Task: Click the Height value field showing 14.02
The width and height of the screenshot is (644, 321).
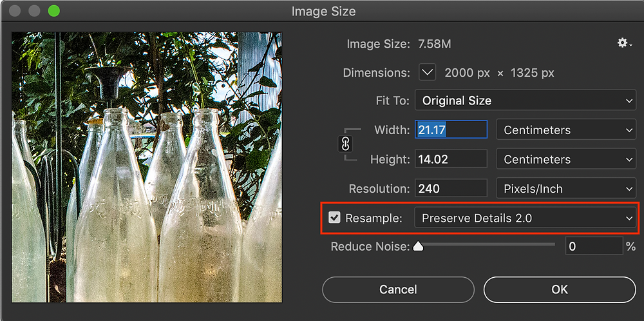Action: pyautogui.click(x=451, y=159)
